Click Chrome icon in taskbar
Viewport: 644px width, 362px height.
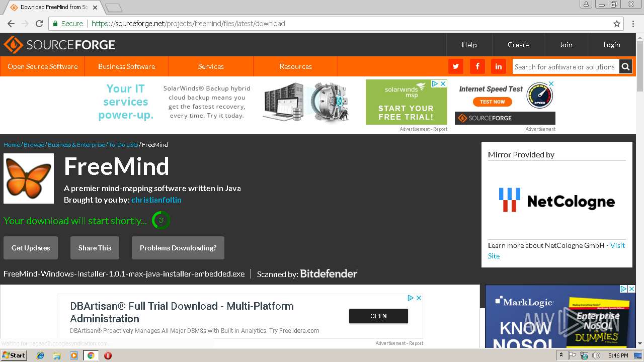91,355
